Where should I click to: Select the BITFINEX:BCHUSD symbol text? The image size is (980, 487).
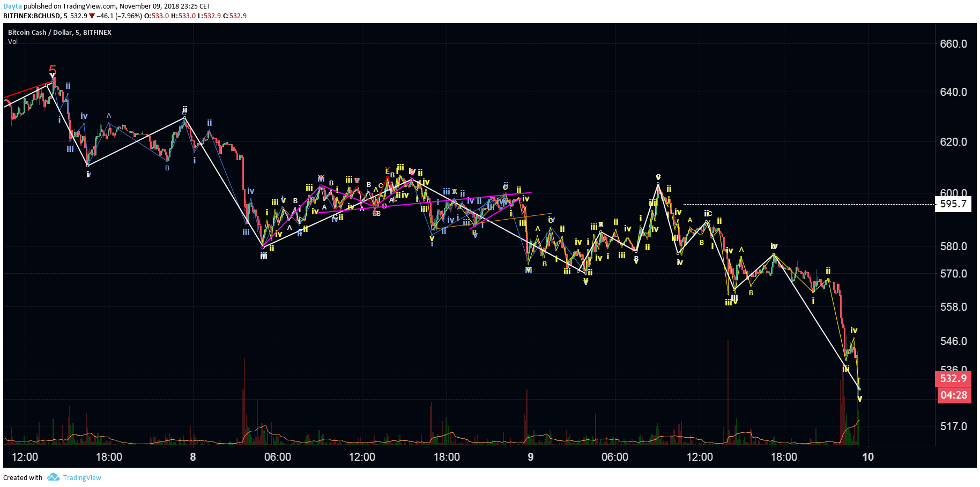click(x=32, y=16)
